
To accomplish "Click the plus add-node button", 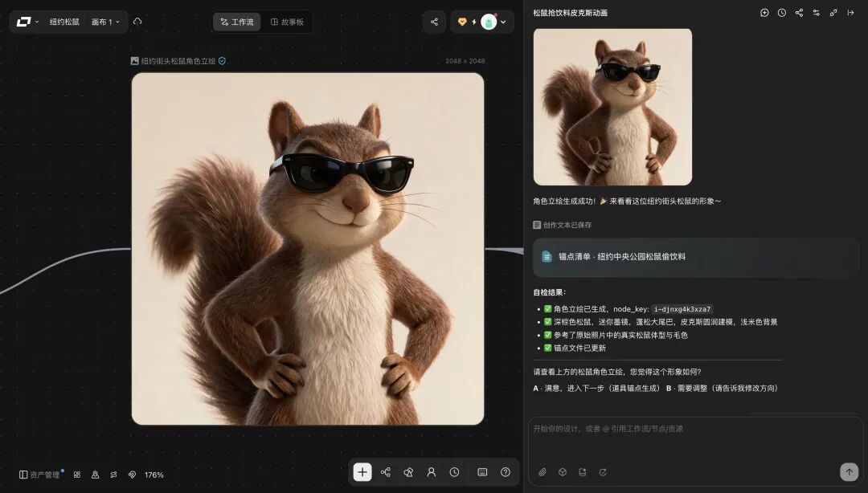I will click(362, 472).
